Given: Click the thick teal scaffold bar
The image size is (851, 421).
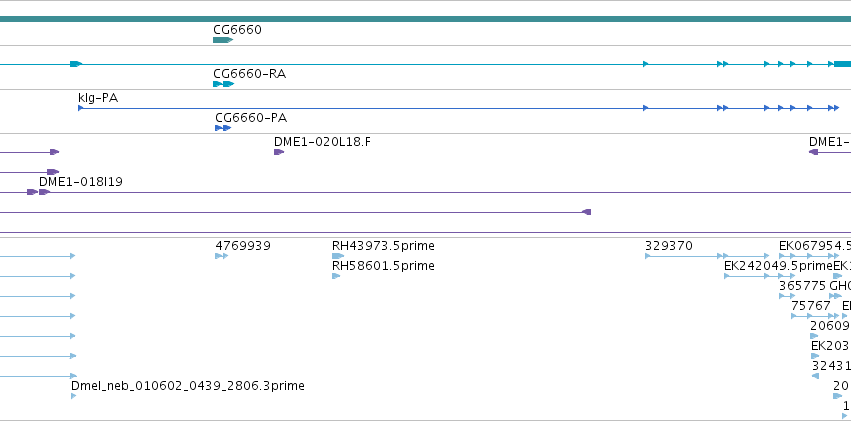Looking at the screenshot, I should (x=426, y=19).
